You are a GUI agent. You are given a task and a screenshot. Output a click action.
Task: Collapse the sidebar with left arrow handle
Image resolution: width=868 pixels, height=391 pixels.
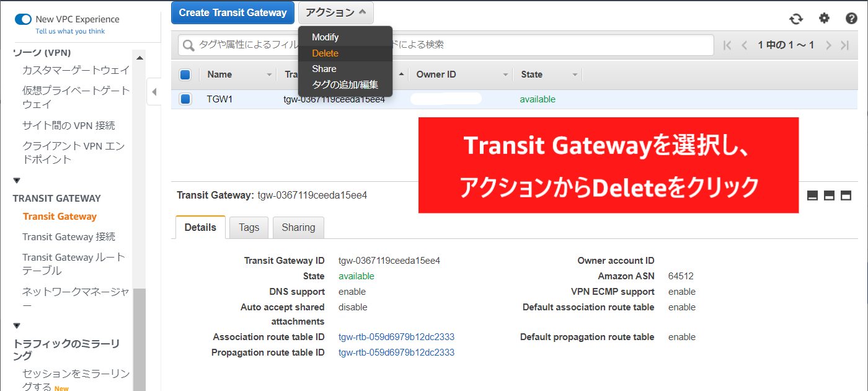[154, 92]
